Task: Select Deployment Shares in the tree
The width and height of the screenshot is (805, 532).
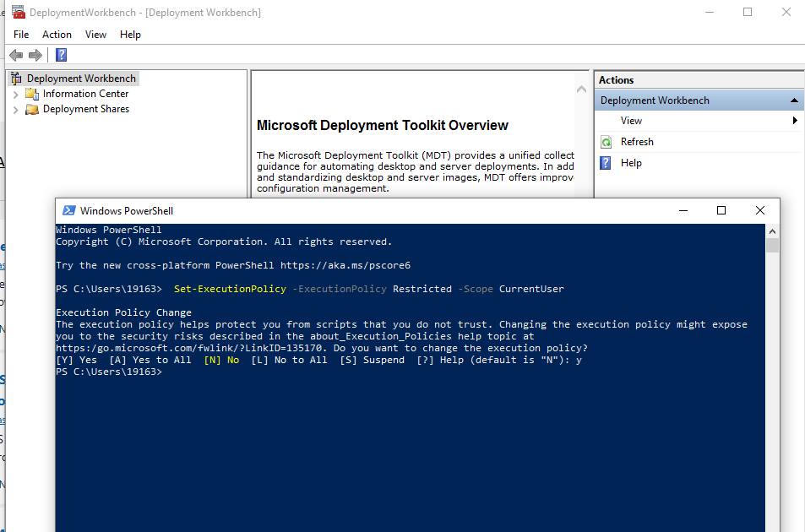Action: [x=85, y=109]
